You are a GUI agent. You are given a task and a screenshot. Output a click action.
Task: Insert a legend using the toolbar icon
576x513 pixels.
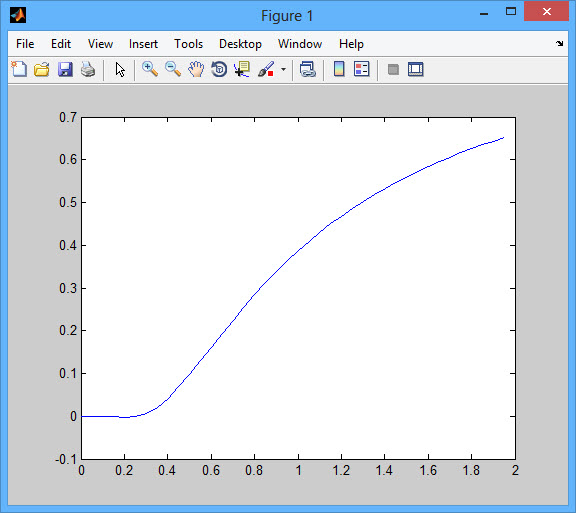(x=361, y=69)
